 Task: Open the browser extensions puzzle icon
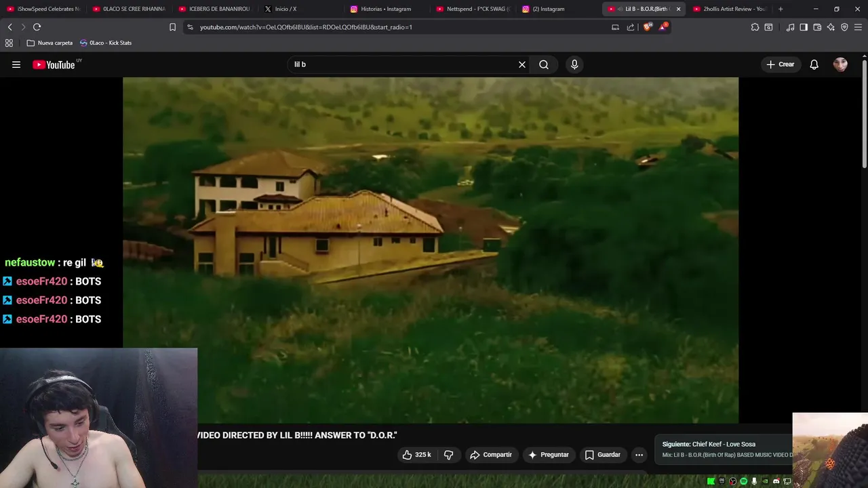[x=755, y=27]
